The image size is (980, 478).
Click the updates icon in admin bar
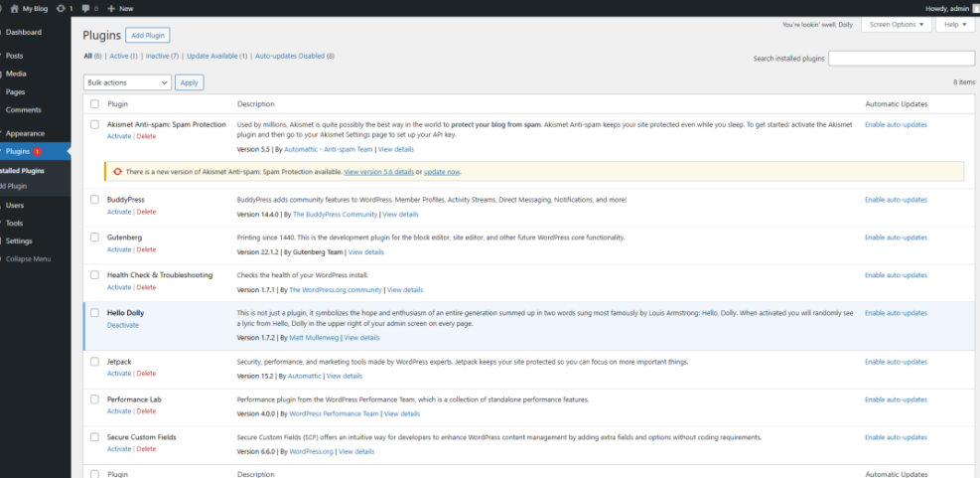click(x=61, y=9)
